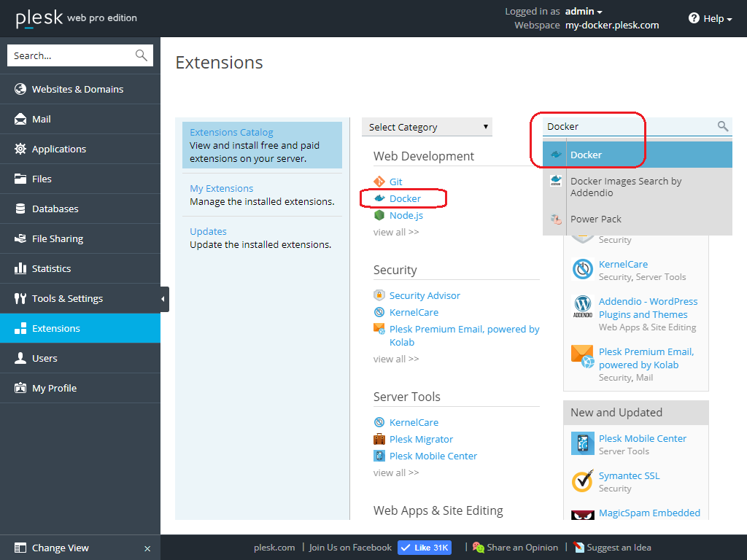
Task: Click the Plesk Mobile Center icon
Action: tap(582, 444)
